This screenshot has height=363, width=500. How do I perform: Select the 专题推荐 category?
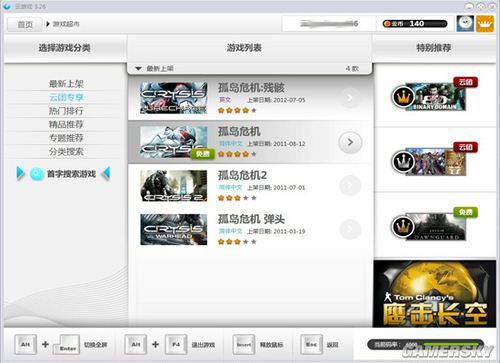tap(66, 138)
